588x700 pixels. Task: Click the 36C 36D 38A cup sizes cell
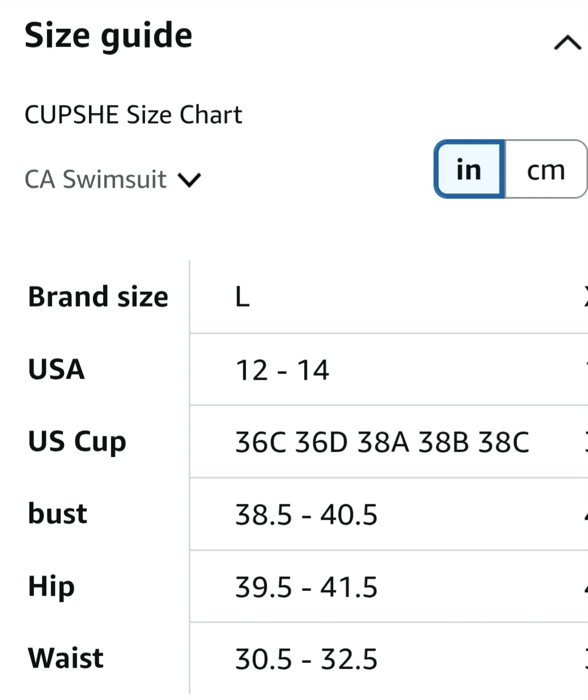[382, 442]
